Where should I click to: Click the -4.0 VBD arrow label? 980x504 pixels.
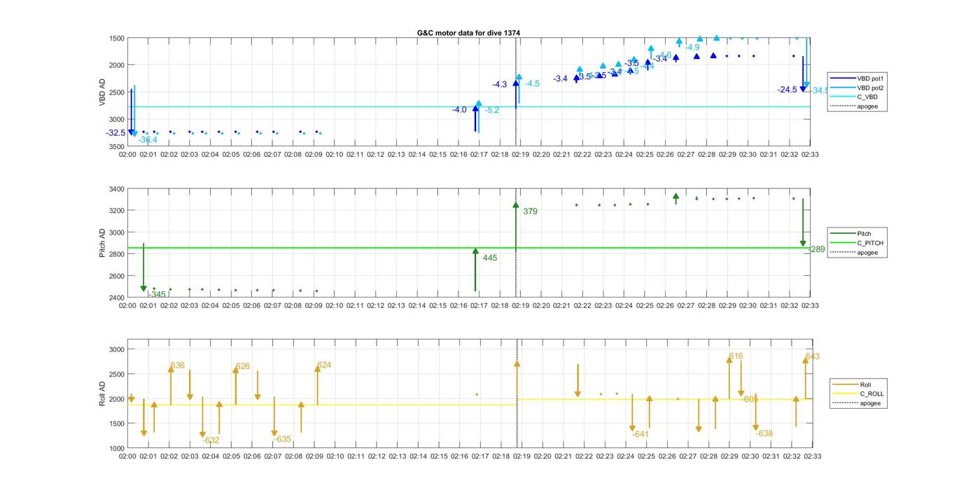(x=459, y=110)
